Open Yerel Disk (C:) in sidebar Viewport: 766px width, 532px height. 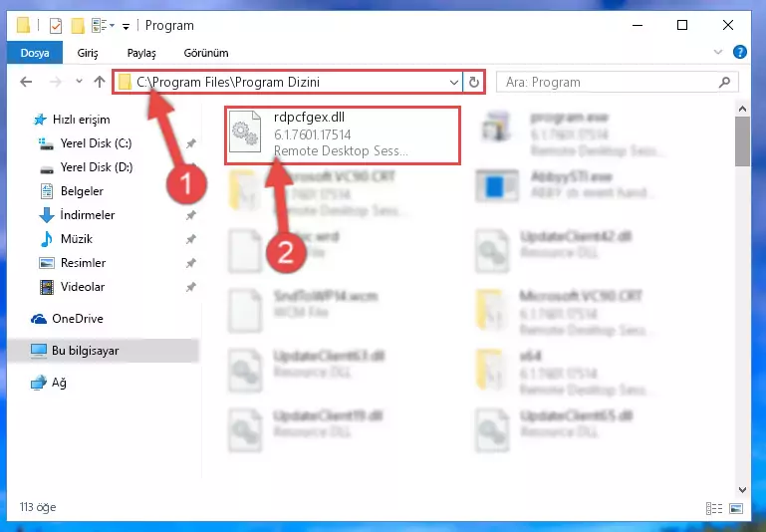coord(86,143)
